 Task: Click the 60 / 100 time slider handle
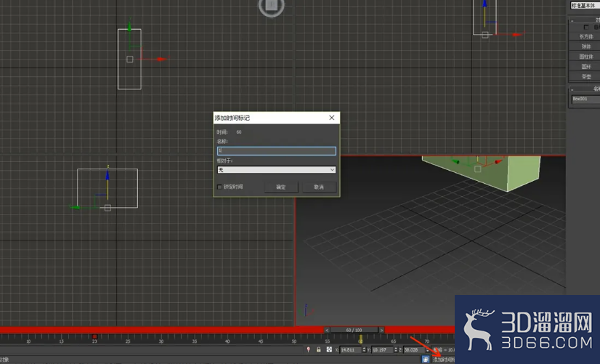(354, 330)
